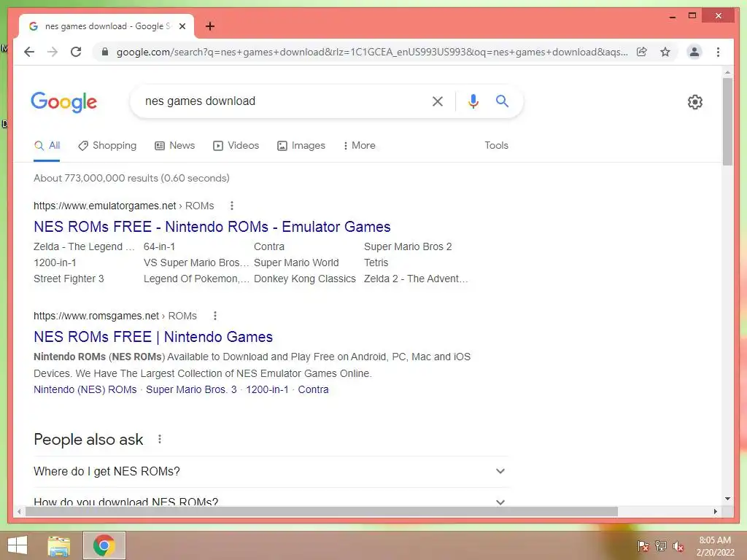The height and width of the screenshot is (560, 747).
Task: Open the muted volume icon in tray
Action: pos(678,546)
